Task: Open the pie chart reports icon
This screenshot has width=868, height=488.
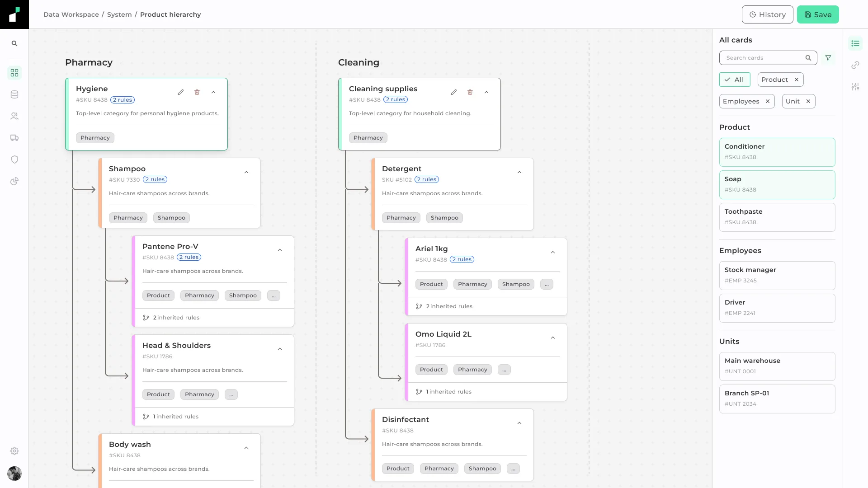Action: coord(14,181)
